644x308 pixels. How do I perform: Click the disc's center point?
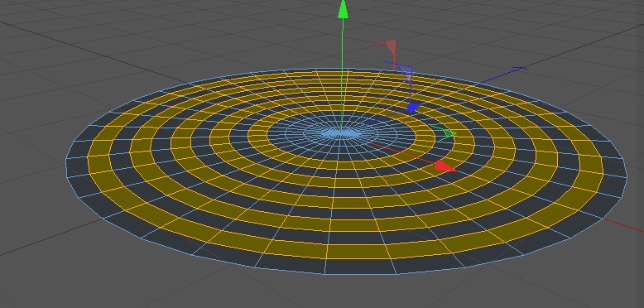341,132
